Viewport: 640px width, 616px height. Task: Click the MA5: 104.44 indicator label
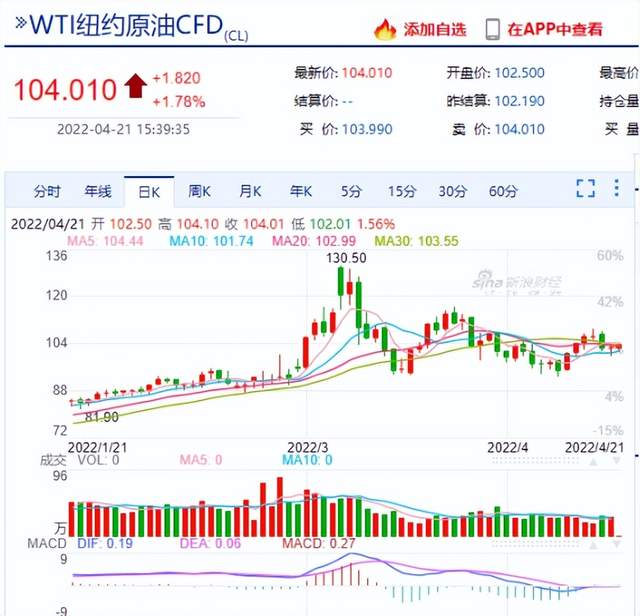click(105, 241)
